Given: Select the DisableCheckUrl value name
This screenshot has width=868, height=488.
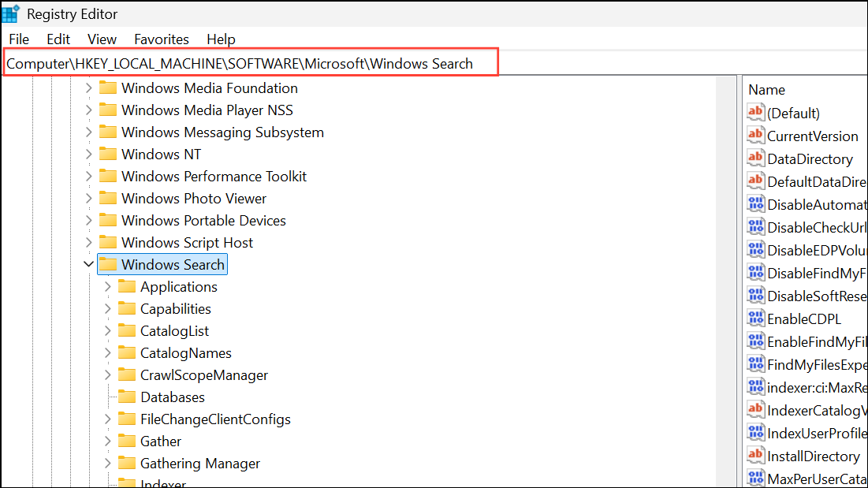Looking at the screenshot, I should click(817, 227).
